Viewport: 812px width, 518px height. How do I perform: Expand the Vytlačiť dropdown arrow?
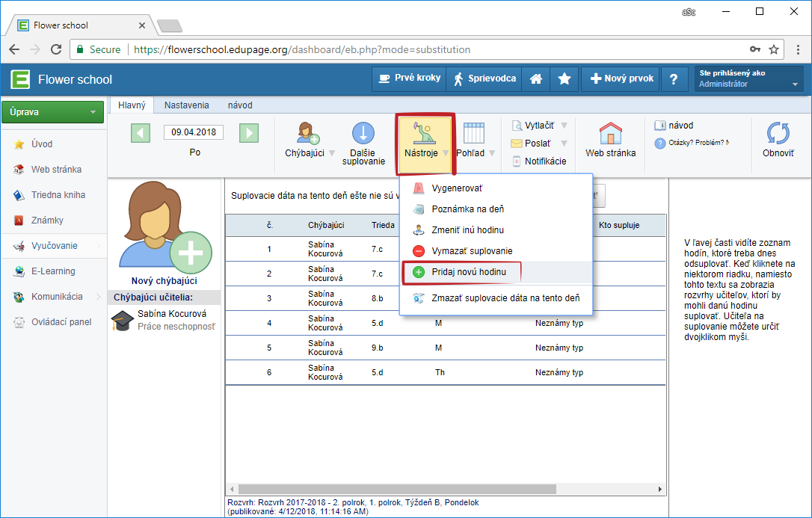point(564,126)
